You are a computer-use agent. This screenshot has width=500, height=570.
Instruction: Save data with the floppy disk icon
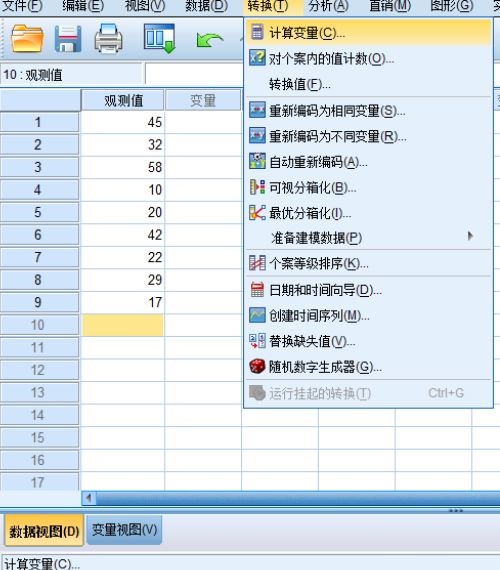[x=68, y=39]
